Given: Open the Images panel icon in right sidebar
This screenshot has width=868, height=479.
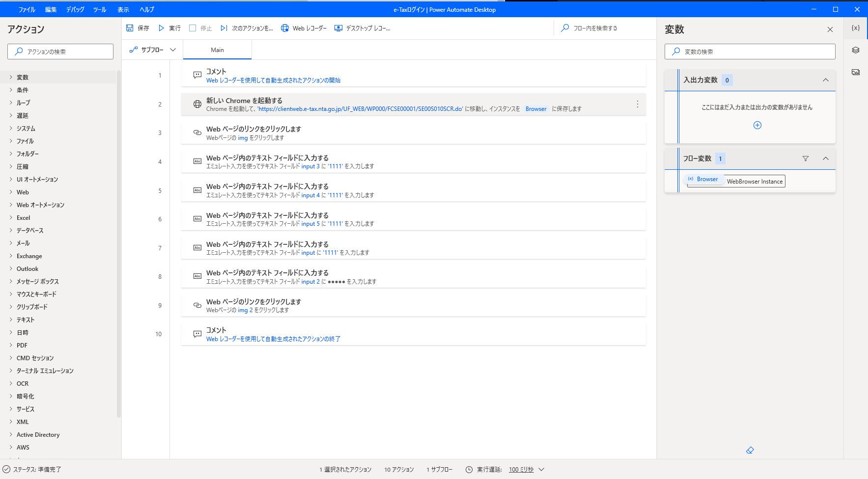Looking at the screenshot, I should click(856, 72).
